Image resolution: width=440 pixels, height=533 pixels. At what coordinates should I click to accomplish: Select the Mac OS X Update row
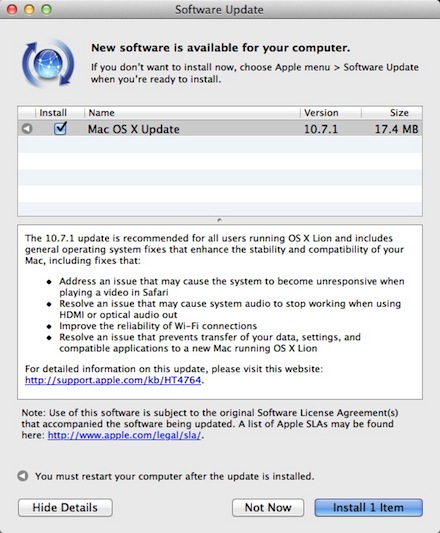coord(220,129)
